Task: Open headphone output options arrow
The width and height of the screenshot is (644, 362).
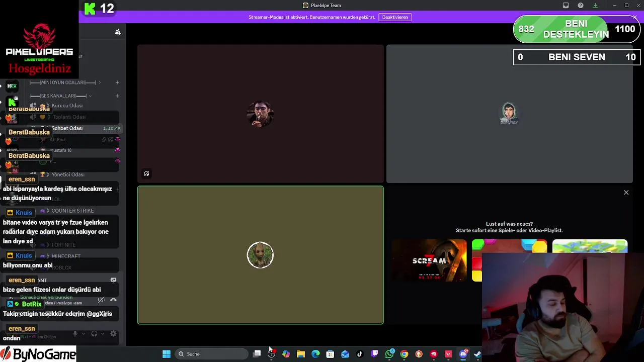Action: click(x=103, y=334)
